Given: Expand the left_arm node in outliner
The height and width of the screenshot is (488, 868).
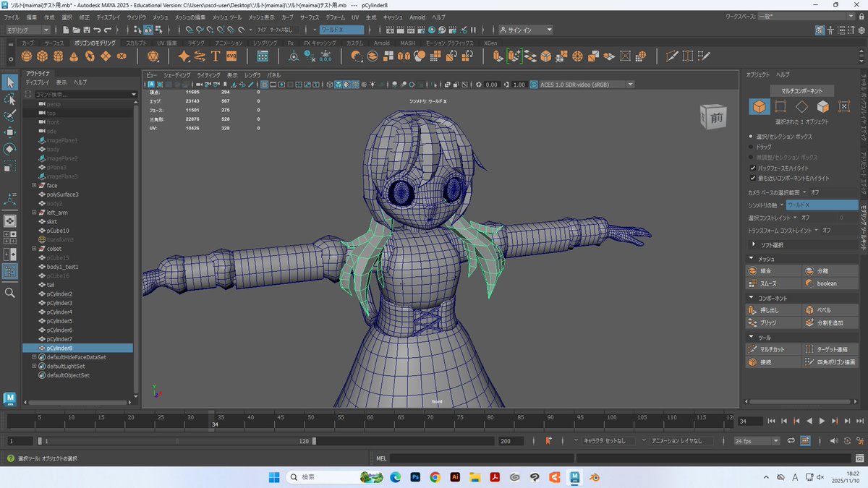Looking at the screenshot, I should (34, 213).
